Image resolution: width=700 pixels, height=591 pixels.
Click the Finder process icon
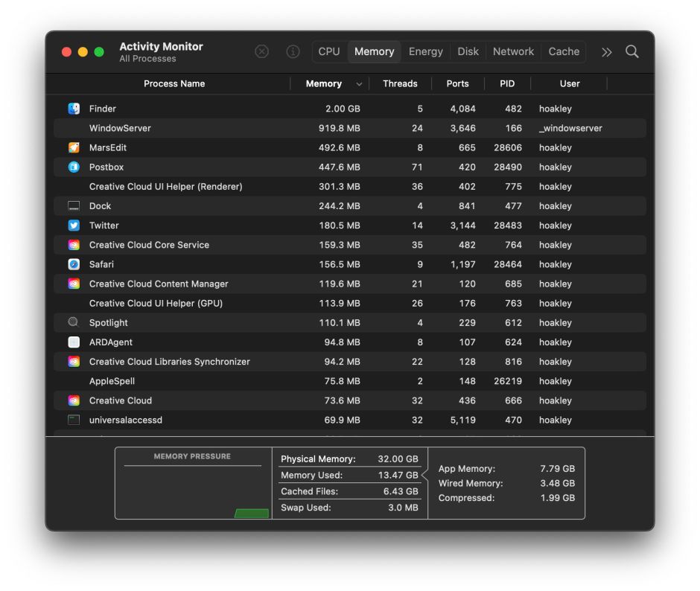(74, 109)
